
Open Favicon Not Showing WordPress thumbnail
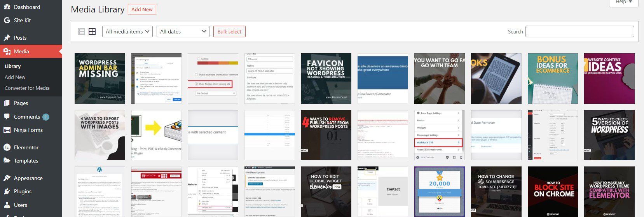click(x=326, y=79)
